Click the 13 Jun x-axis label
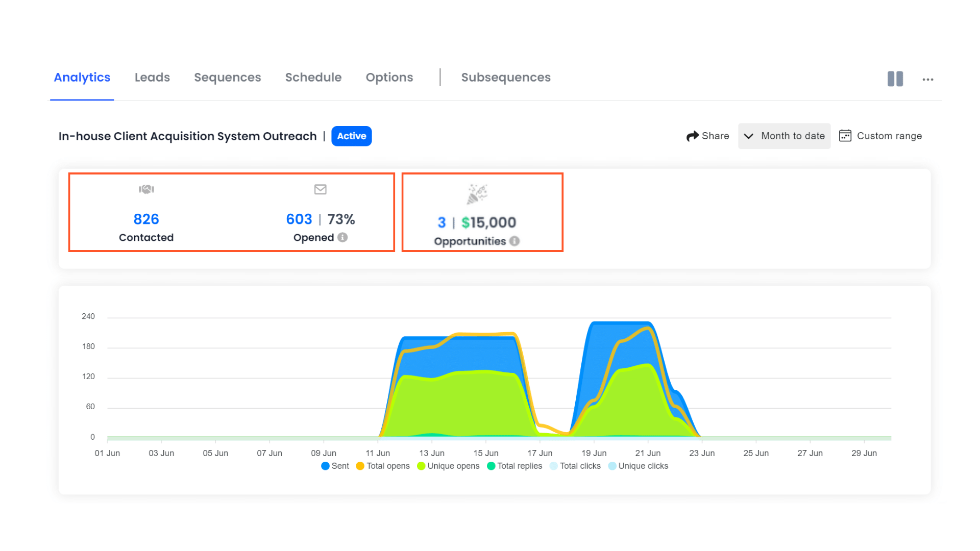Viewport: 980px width, 551px height. click(x=432, y=453)
